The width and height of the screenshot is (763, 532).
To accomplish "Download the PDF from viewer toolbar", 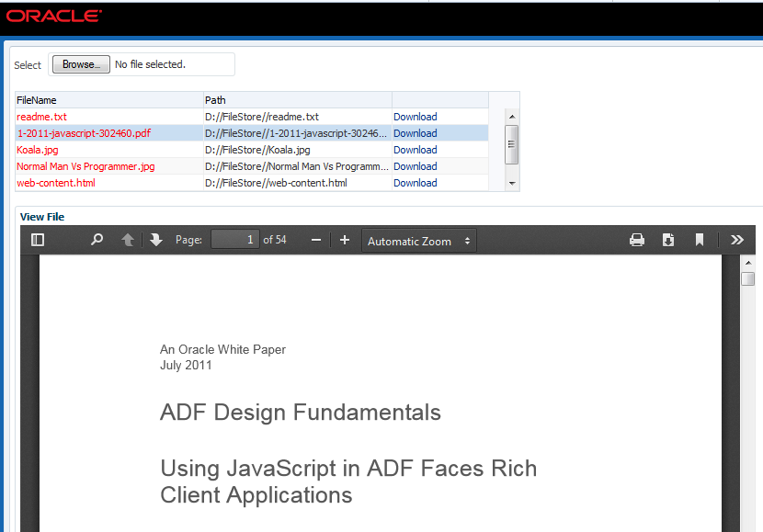I will (x=668, y=240).
